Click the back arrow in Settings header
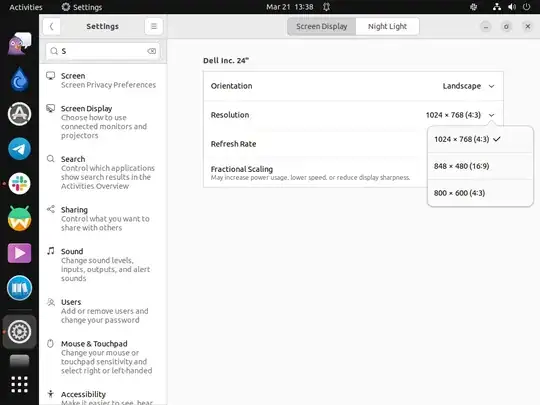The height and width of the screenshot is (405, 540). [x=52, y=27]
